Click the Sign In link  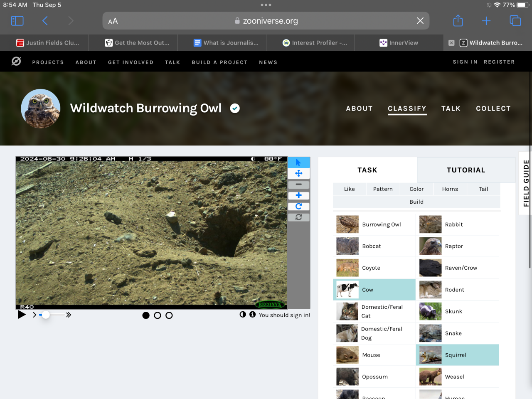465,62
